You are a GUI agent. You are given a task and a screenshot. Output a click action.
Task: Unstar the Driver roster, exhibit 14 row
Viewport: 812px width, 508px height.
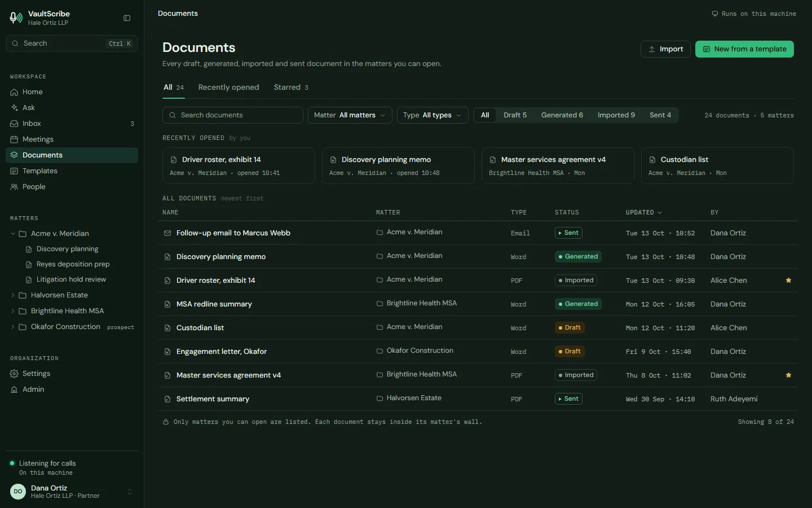[x=788, y=281]
